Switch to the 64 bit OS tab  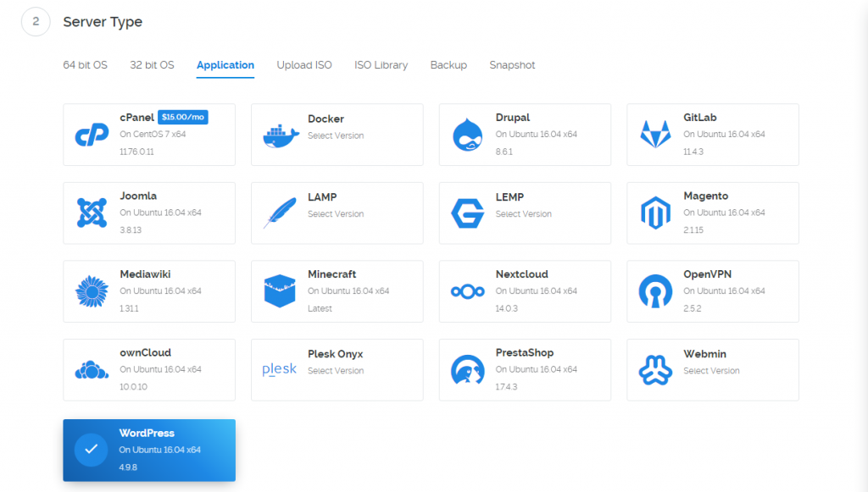[x=86, y=65]
